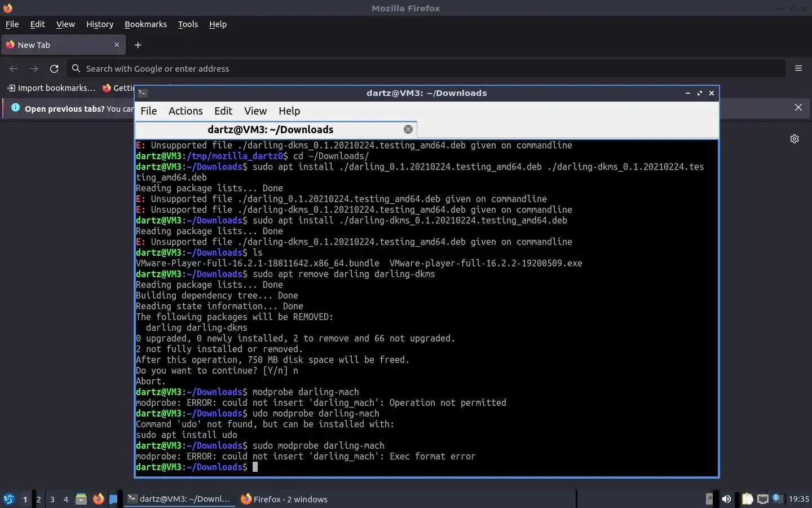This screenshot has width=812, height=508.
Task: Click the Firefox forward arrow
Action: 34,68
